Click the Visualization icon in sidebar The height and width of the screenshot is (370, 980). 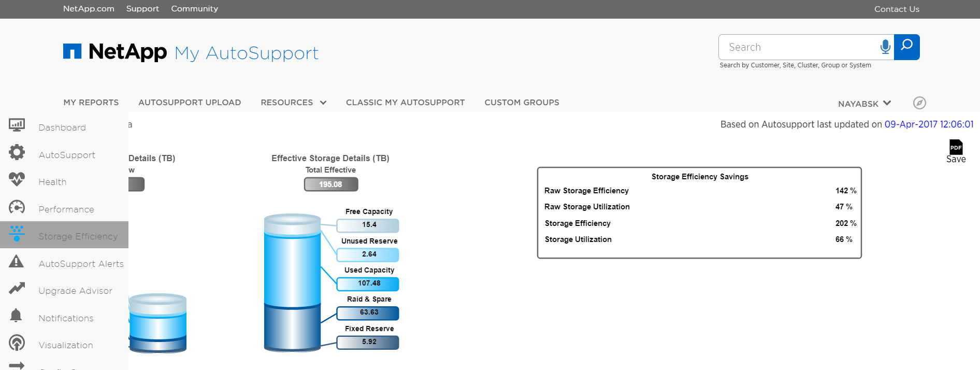pos(17,343)
